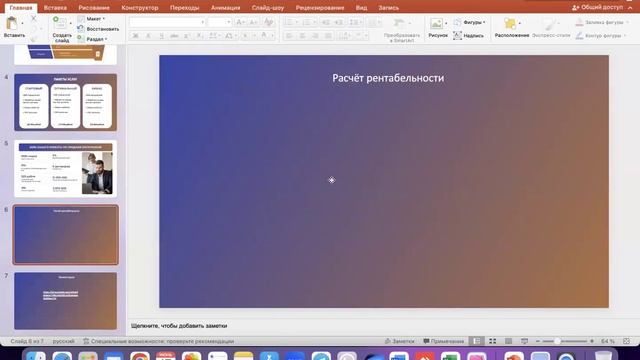The image size is (640, 360).
Task: Open the Вид tab
Action: (x=361, y=8)
